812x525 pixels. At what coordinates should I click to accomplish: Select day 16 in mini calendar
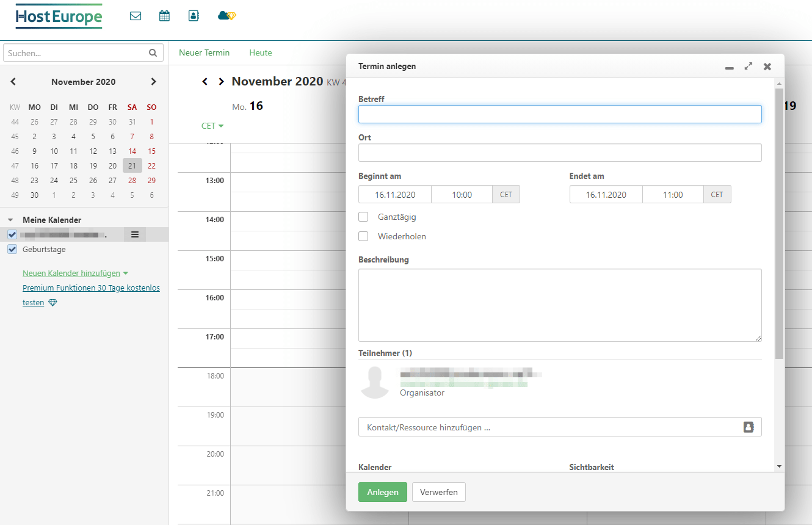(x=35, y=165)
